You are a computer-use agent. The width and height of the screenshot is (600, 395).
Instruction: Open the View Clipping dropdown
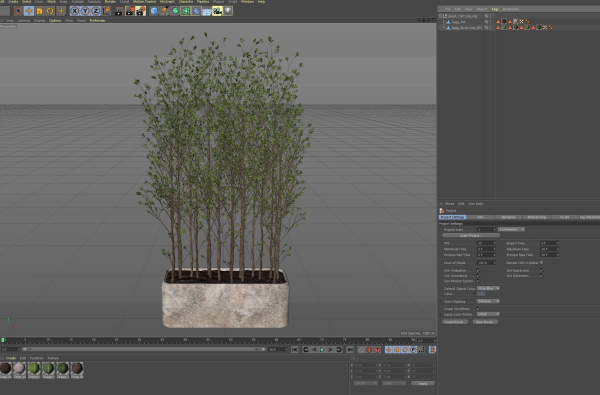coord(488,301)
